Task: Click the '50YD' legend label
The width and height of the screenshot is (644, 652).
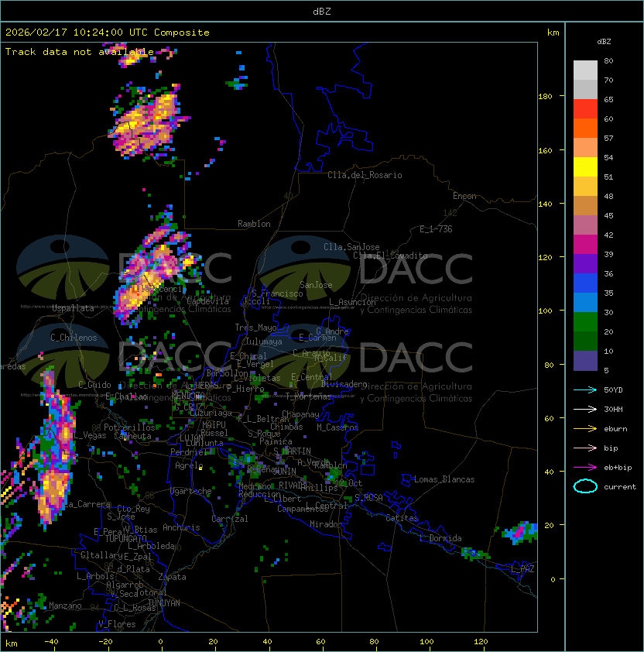Action: pos(613,390)
